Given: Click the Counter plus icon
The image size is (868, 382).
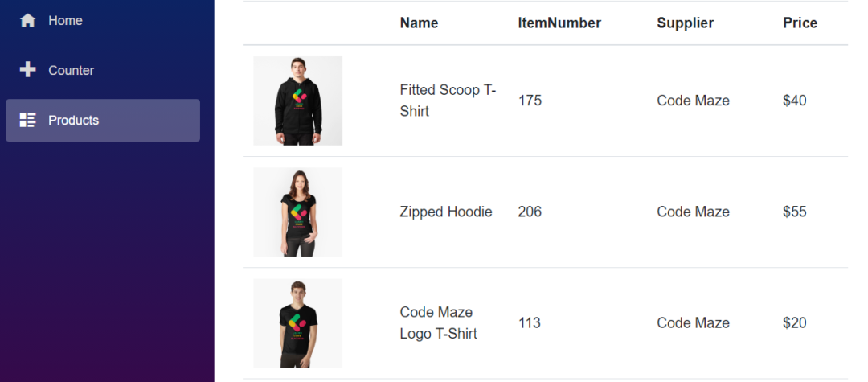Looking at the screenshot, I should [x=27, y=70].
